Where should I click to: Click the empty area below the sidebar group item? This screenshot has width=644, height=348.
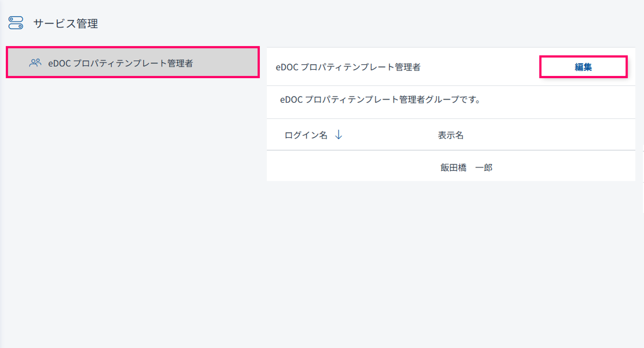(132, 175)
